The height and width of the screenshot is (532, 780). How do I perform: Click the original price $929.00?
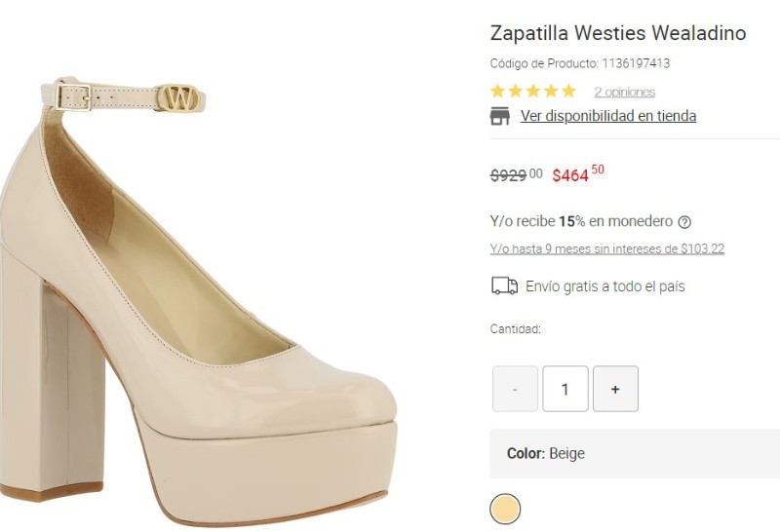tap(516, 175)
